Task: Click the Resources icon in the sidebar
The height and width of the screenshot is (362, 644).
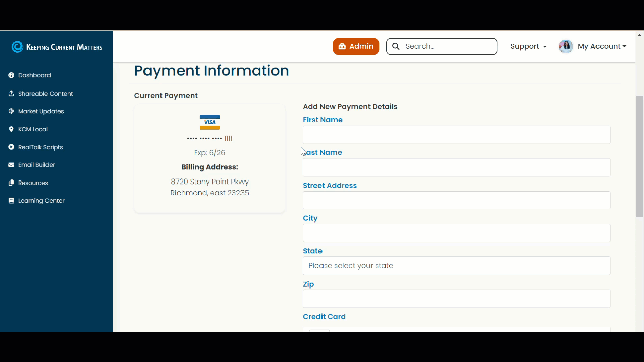Action: pyautogui.click(x=11, y=183)
